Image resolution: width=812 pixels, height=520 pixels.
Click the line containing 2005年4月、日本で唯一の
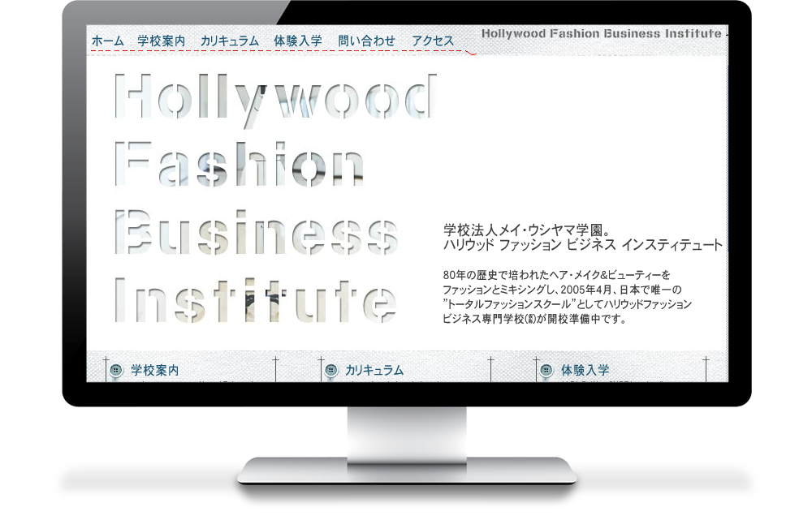click(563, 290)
